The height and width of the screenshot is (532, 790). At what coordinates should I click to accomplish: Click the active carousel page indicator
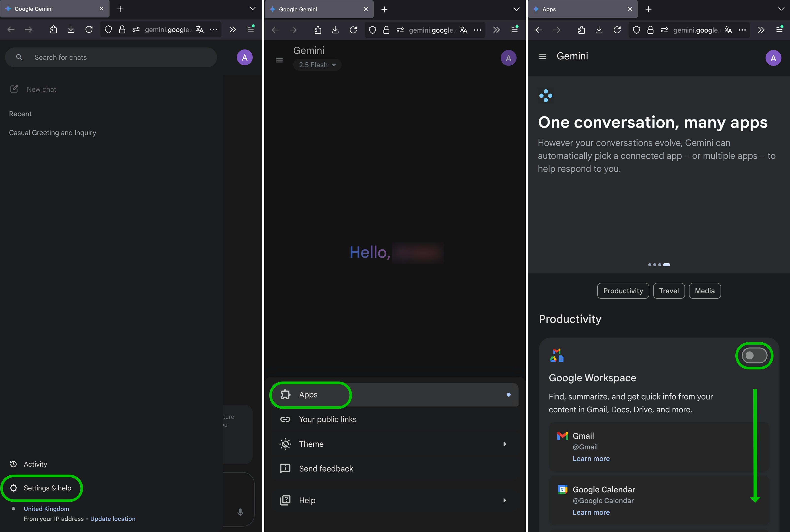point(667,265)
